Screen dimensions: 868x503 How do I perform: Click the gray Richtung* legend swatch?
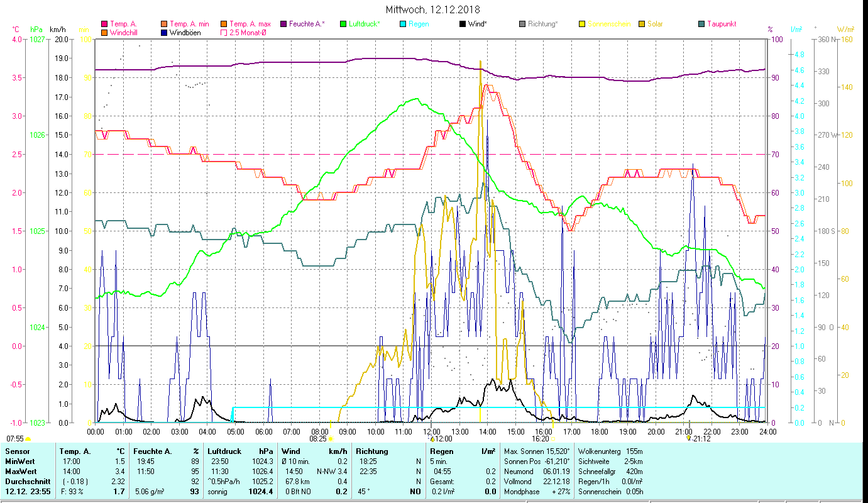(522, 24)
